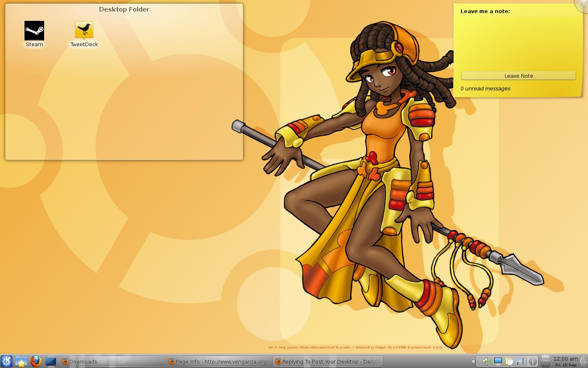Click the notifications info tray icon
The image size is (588, 368).
click(532, 361)
